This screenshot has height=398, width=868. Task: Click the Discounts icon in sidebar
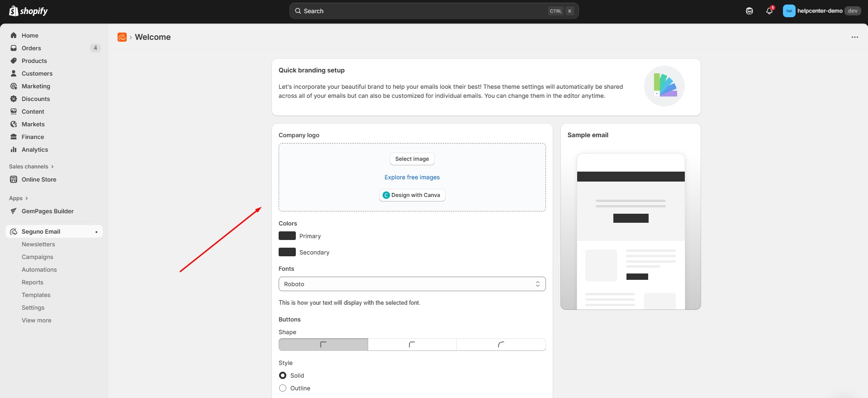tap(14, 99)
